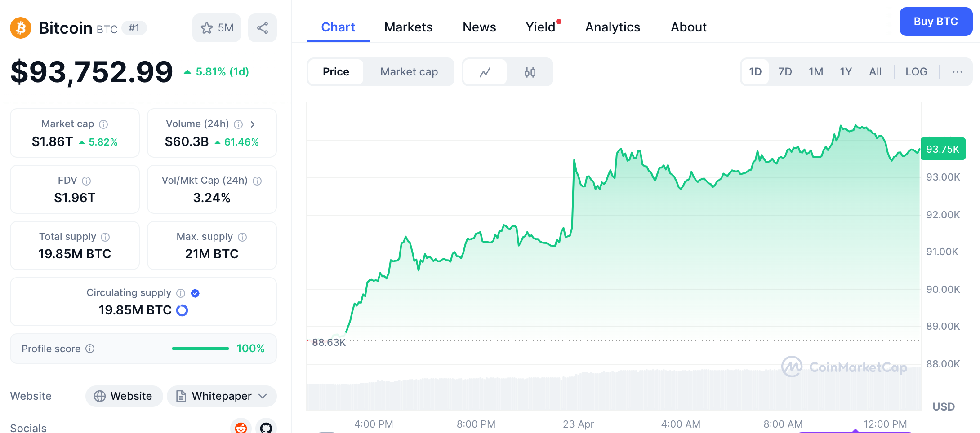Switch to the Markets tab
Viewport: 980px width, 433px height.
(x=408, y=27)
